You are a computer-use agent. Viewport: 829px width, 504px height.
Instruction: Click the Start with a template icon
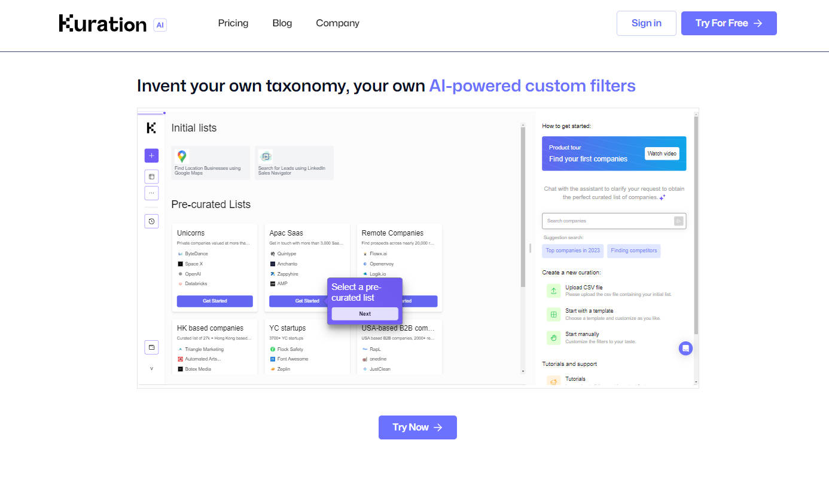tap(553, 314)
